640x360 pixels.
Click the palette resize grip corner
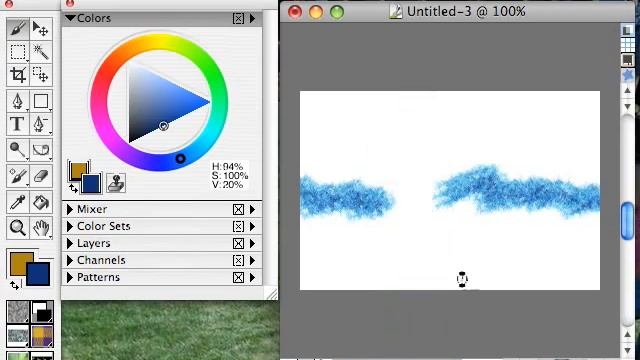(x=272, y=293)
